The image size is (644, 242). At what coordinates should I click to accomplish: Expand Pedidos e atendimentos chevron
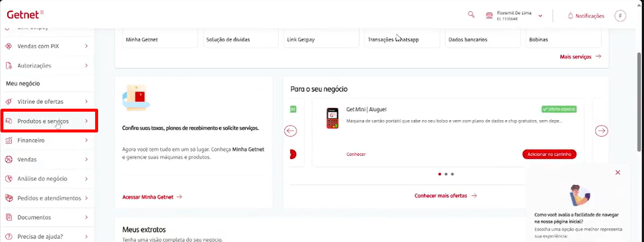[x=86, y=198]
